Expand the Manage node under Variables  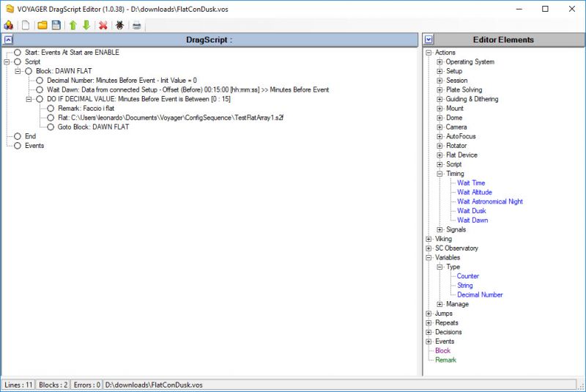coord(440,304)
